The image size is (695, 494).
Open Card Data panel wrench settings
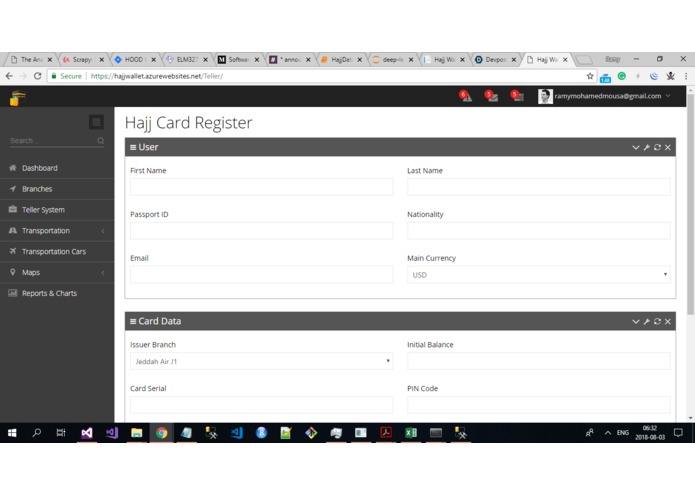647,322
